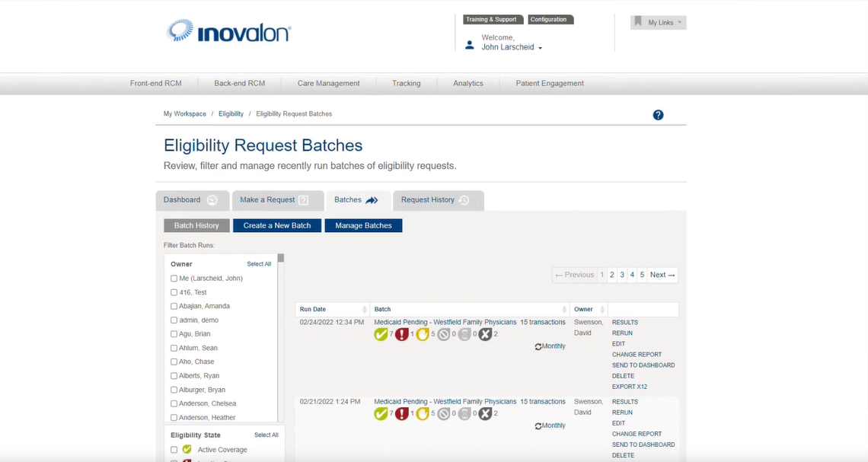Expand the John Larscheid user menu arrow
Image resolution: width=868 pixels, height=462 pixels.
click(x=541, y=48)
